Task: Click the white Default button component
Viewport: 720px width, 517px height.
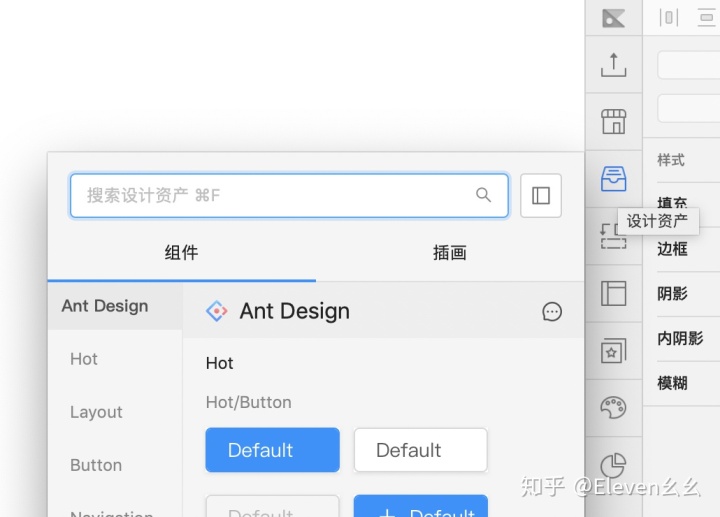Action: [421, 450]
